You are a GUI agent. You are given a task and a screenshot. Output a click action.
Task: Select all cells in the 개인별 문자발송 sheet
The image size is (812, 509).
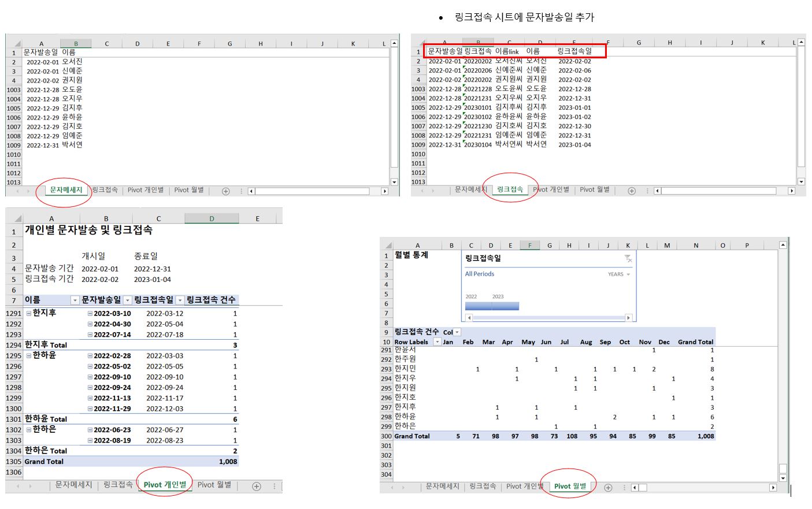(18, 219)
